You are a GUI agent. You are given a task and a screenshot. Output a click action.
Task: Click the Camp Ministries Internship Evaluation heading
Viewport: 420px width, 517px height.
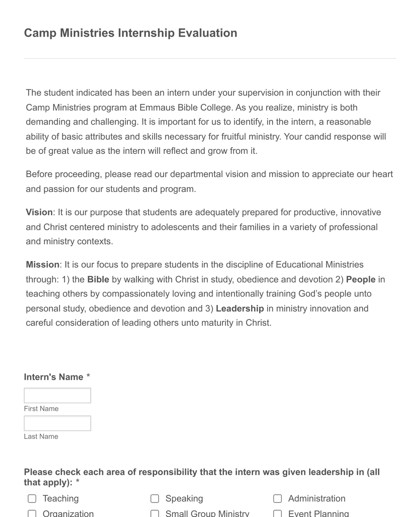coord(131,33)
